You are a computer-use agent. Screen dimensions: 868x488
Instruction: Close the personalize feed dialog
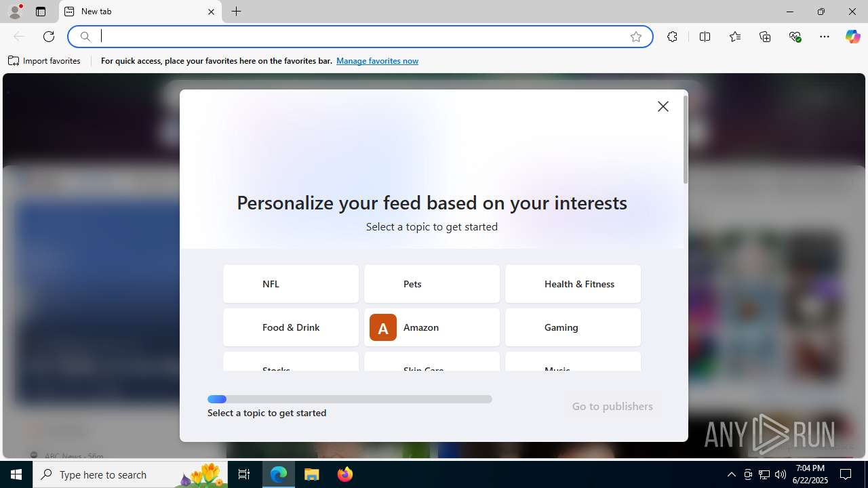(663, 106)
